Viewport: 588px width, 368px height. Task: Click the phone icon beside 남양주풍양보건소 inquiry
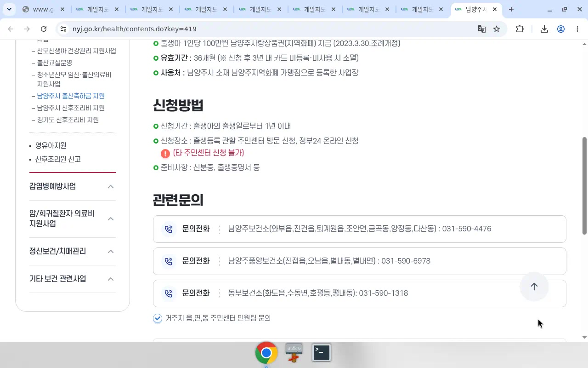click(x=169, y=261)
